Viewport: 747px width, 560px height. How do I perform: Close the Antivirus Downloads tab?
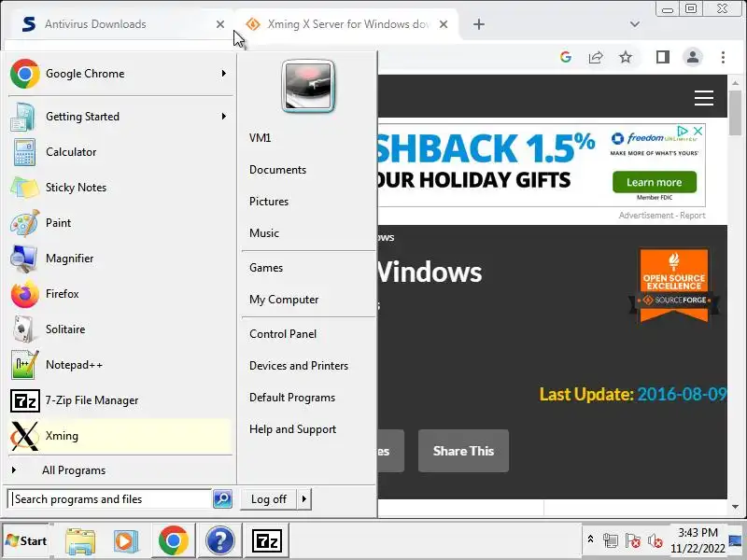(x=220, y=24)
